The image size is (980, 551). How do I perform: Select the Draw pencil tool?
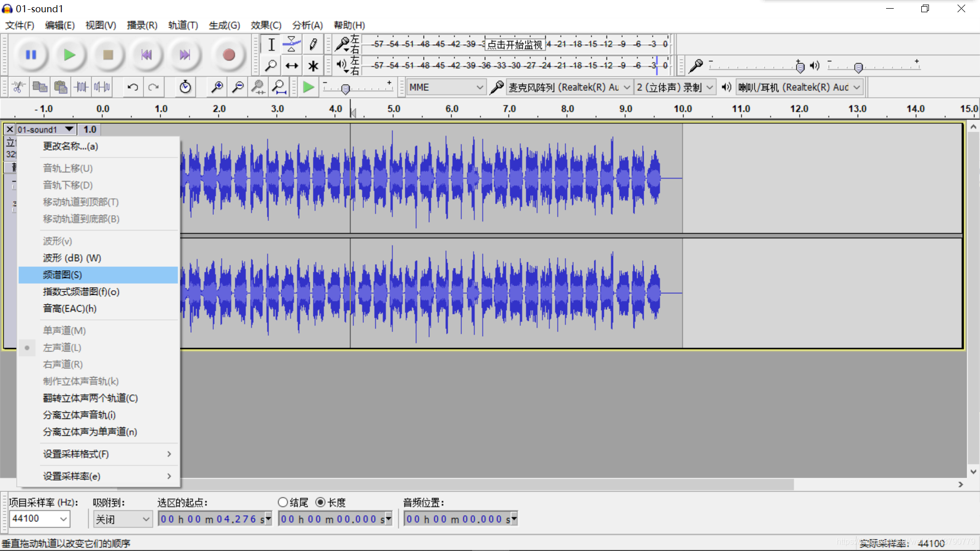coord(313,44)
